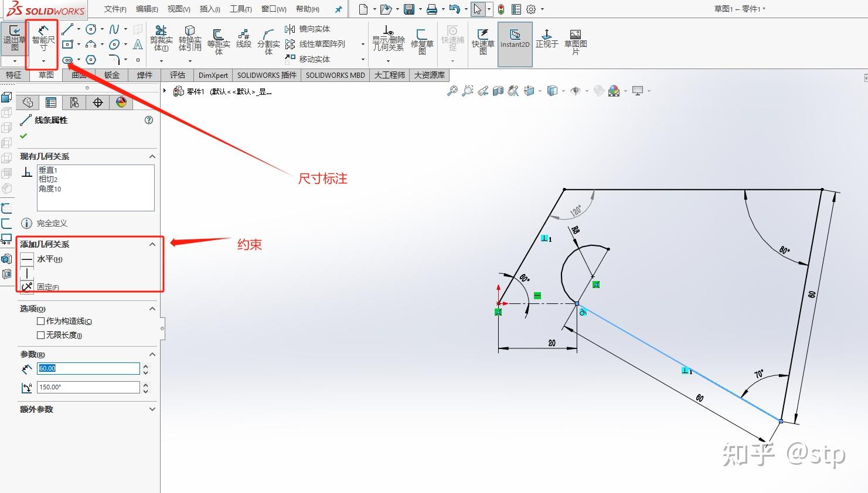Switch to the 特征 Features tab
This screenshot has width=868, height=493.
tap(14, 75)
